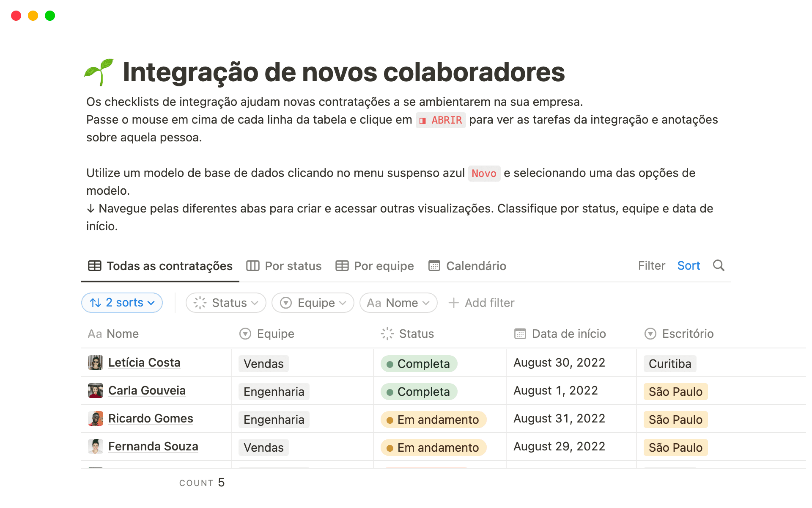Open the "Letícia Costa" record
Image resolution: width=812 pixels, height=508 pixels.
click(144, 362)
